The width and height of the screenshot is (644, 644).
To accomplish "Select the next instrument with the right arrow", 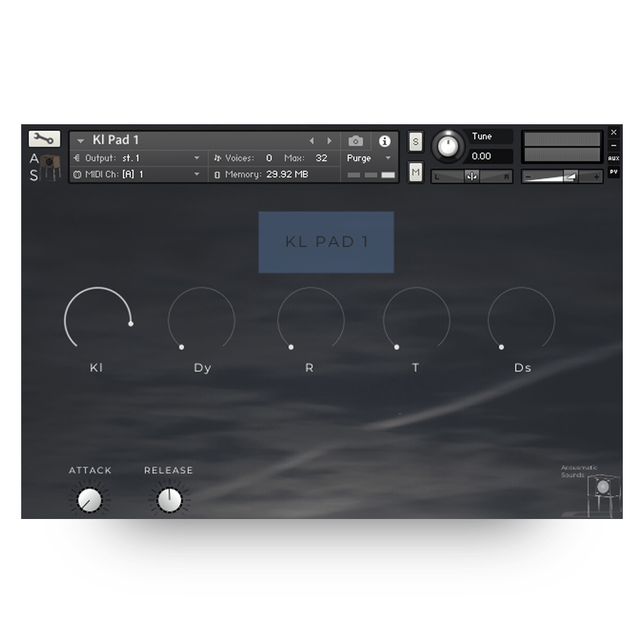I will pyautogui.click(x=329, y=140).
